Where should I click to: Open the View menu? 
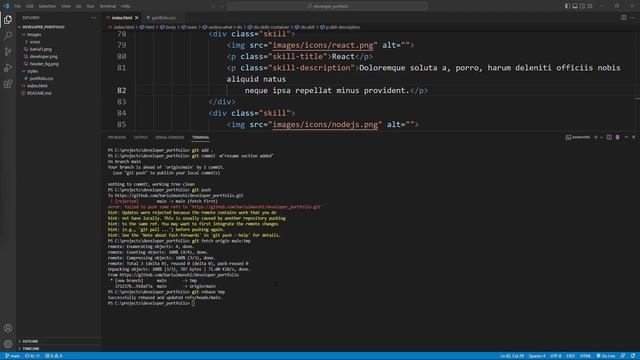(x=66, y=6)
